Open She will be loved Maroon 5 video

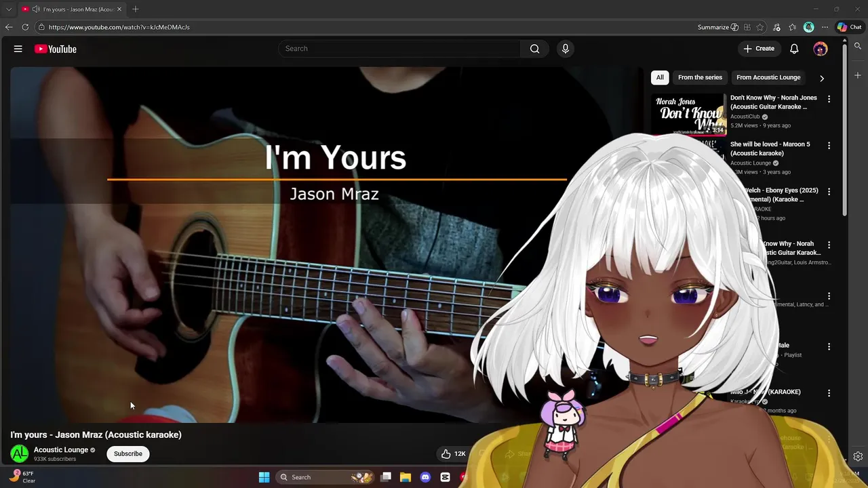pos(770,148)
